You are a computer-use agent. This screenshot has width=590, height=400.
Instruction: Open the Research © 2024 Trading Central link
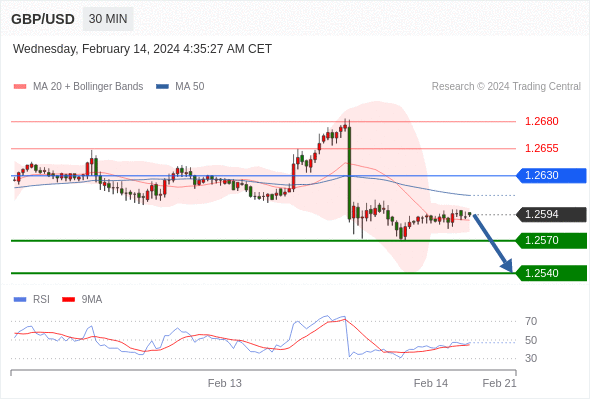coord(506,87)
